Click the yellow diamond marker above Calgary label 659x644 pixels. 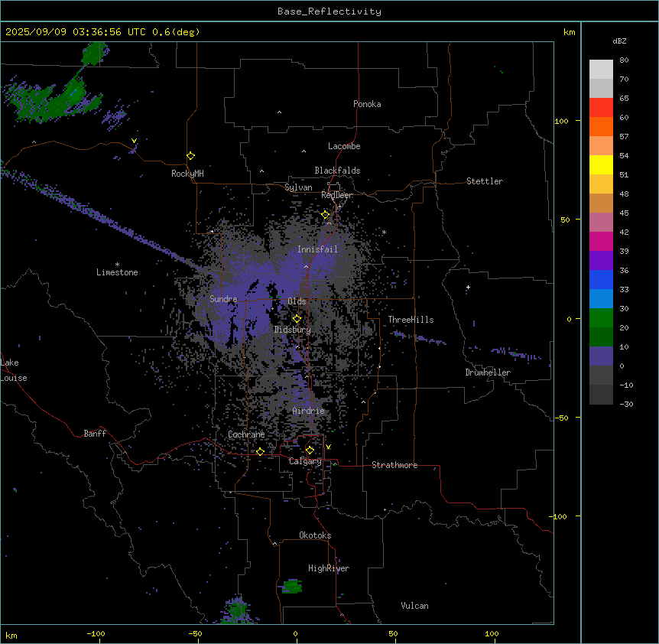(310, 450)
